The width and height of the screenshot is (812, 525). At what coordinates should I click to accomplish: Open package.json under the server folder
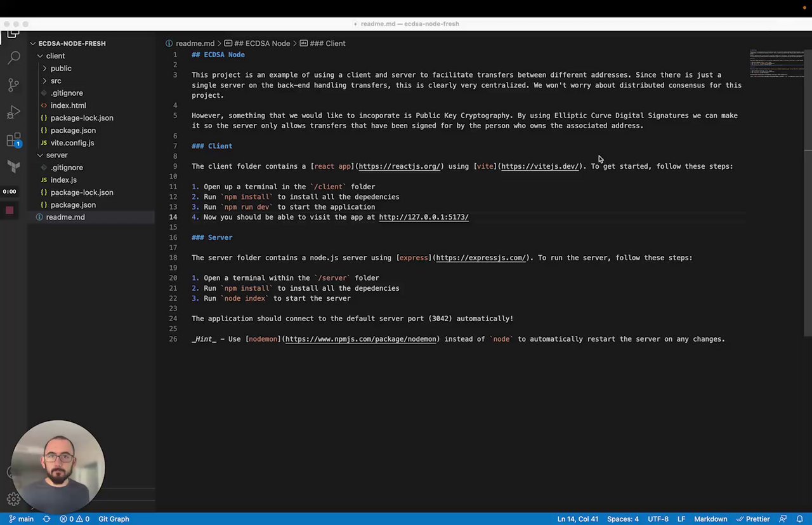tap(73, 205)
